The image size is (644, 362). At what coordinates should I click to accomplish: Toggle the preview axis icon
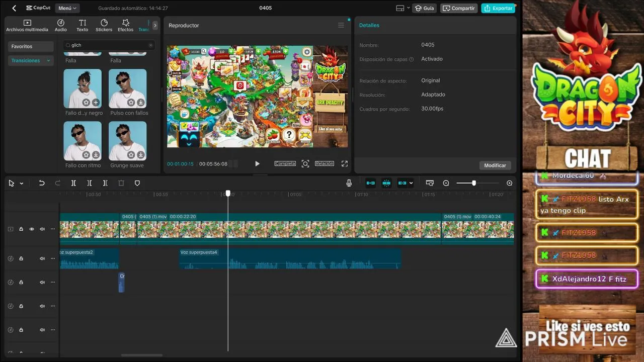coord(430,184)
